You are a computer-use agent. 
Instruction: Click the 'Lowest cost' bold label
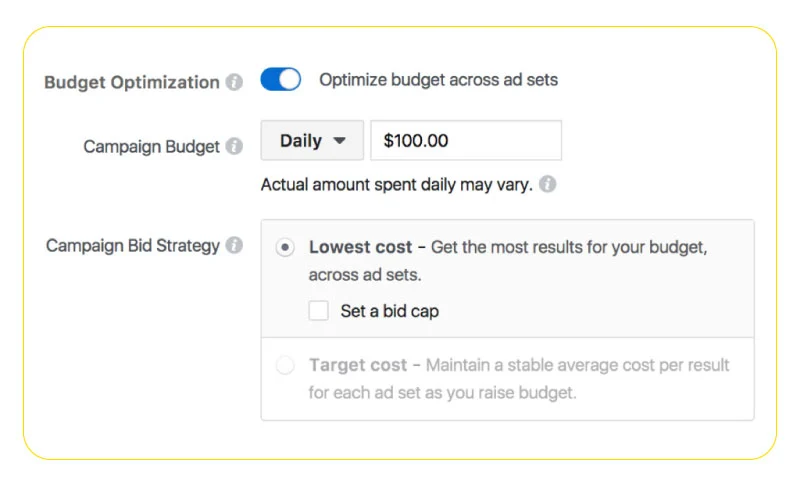click(360, 247)
